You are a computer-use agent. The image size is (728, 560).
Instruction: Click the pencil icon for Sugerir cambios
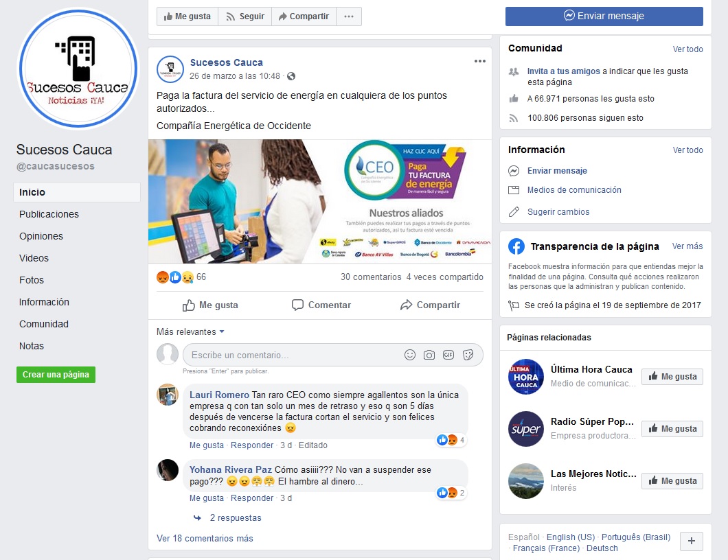click(x=514, y=212)
